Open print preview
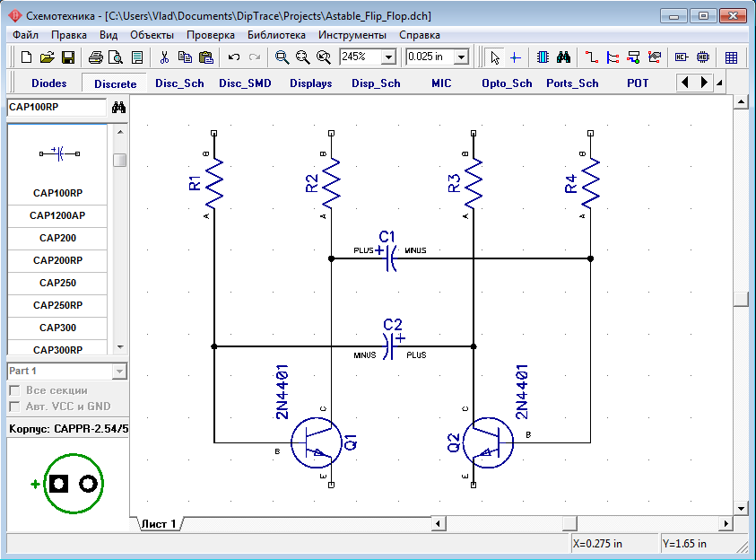This screenshot has height=560, width=756. pos(116,57)
